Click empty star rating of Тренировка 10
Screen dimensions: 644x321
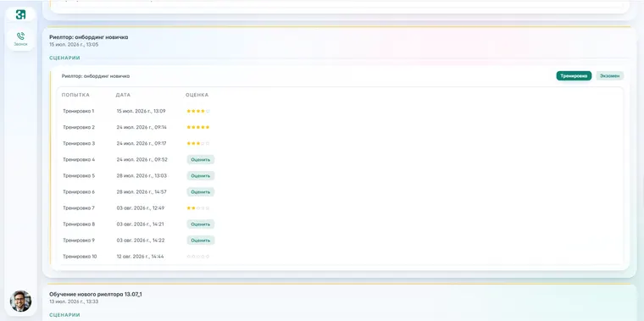[198, 257]
